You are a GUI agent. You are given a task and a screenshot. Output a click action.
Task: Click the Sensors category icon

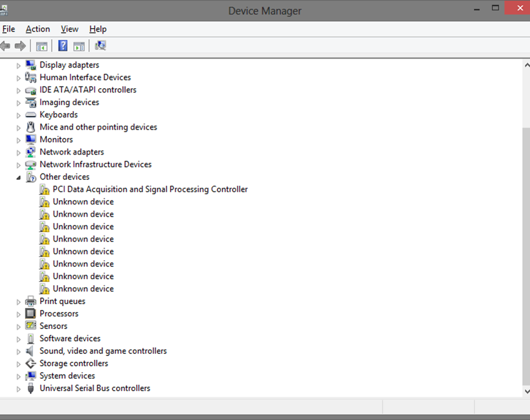tap(31, 326)
